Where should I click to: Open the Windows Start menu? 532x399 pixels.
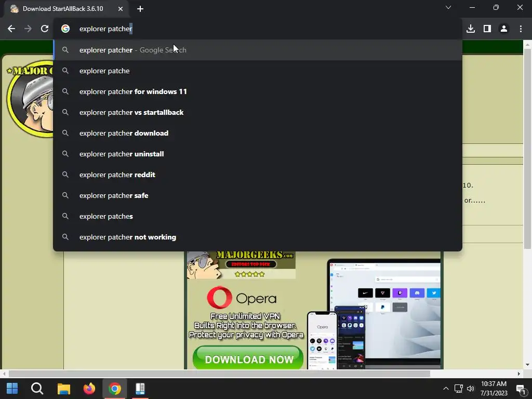12,389
